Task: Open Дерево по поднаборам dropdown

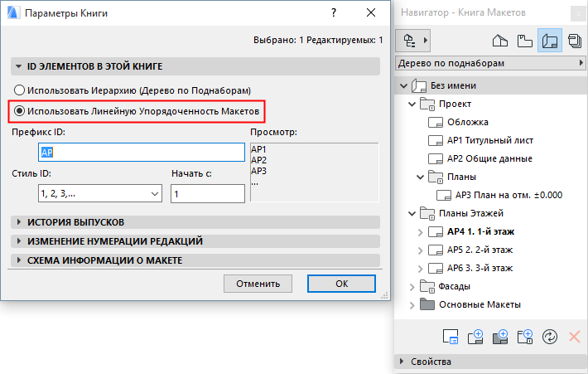Action: point(491,63)
